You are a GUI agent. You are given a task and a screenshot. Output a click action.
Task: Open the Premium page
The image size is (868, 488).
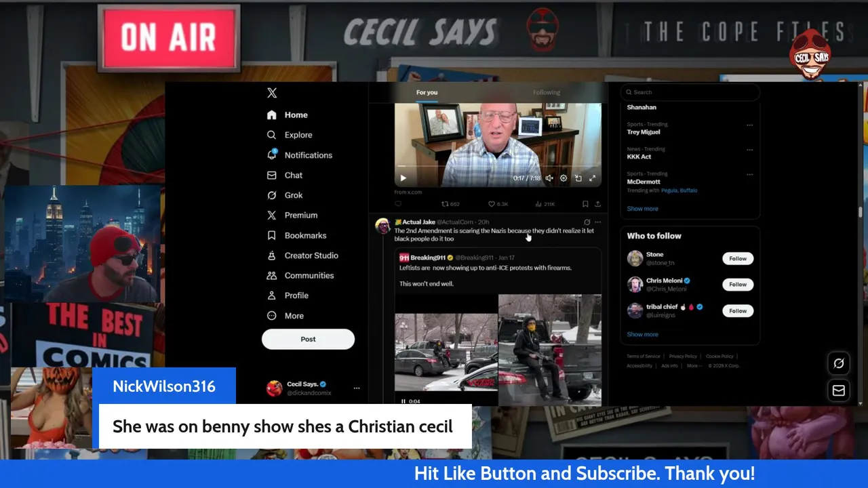click(x=292, y=216)
